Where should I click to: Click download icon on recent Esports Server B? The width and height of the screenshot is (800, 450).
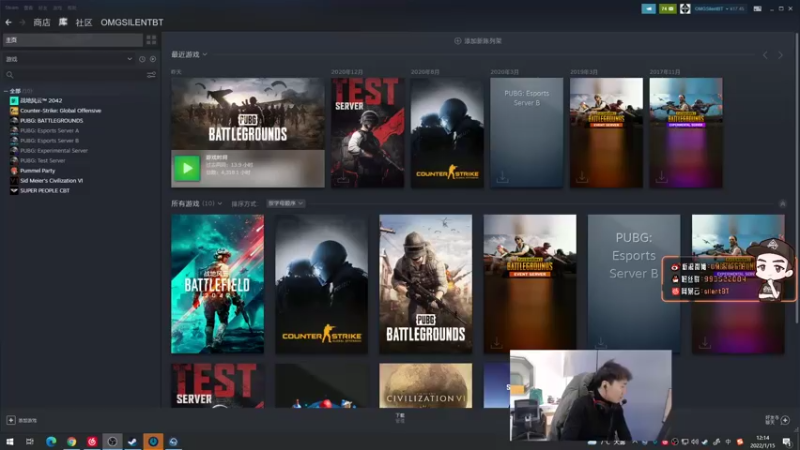click(502, 177)
